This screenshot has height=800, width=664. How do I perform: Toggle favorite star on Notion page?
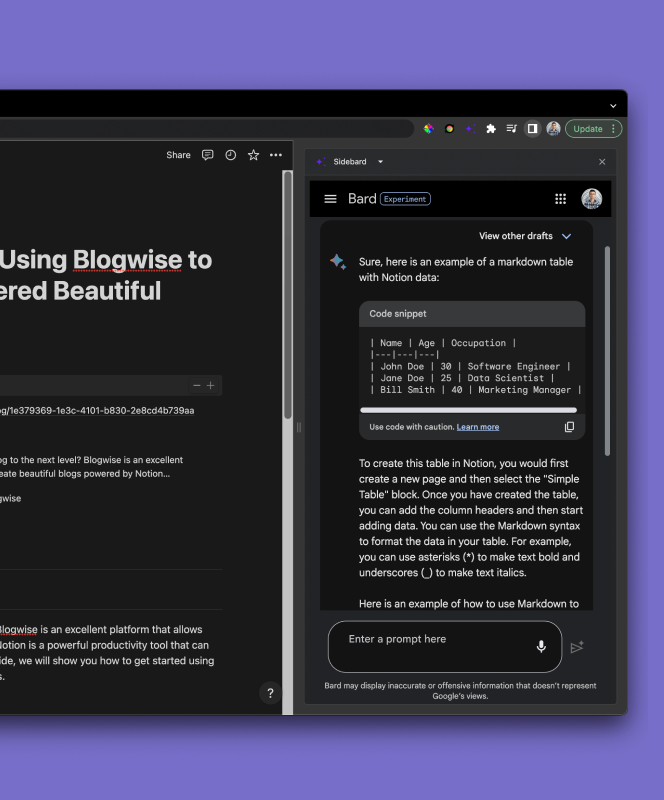tap(253, 155)
